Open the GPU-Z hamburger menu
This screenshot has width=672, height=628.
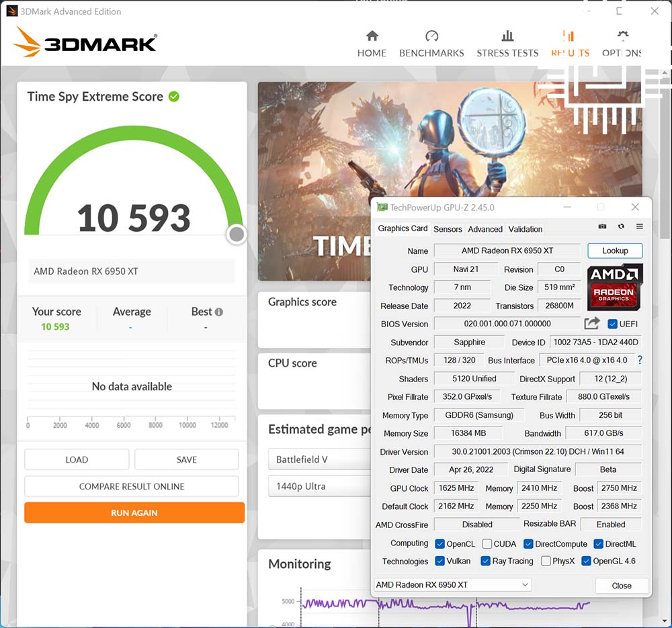pos(640,226)
